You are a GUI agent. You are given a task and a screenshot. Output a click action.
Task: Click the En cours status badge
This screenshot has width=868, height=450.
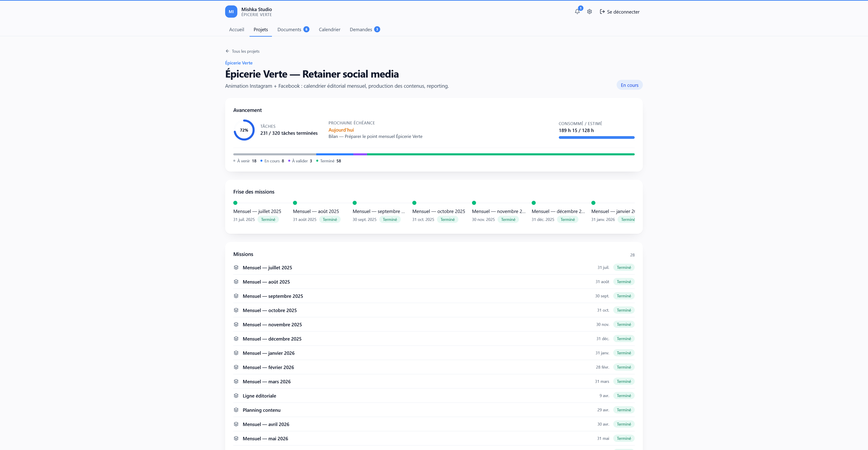coord(630,85)
